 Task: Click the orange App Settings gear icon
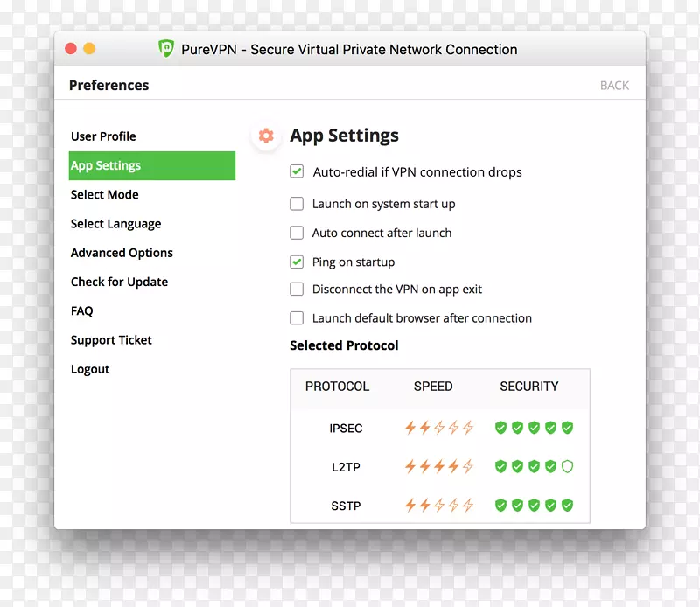point(266,136)
